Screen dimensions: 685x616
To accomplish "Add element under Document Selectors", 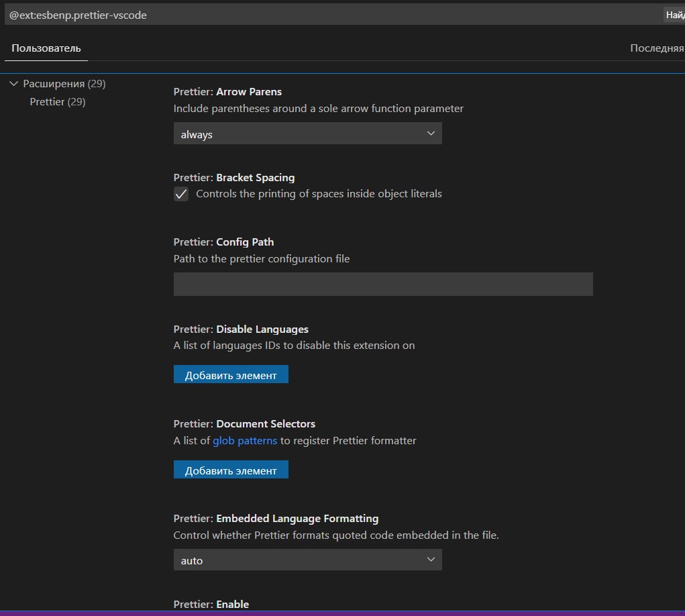I will [x=231, y=470].
